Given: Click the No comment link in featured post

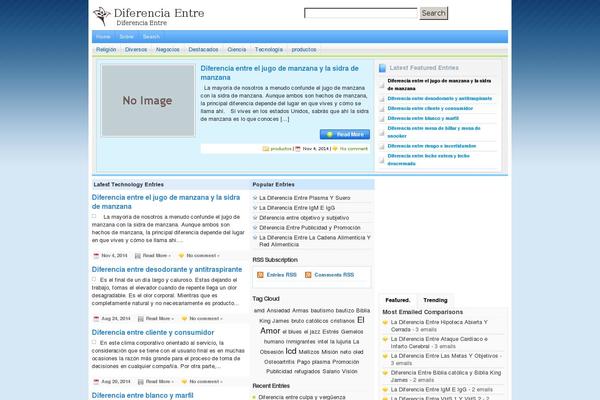Looking at the screenshot, I should tap(354, 149).
